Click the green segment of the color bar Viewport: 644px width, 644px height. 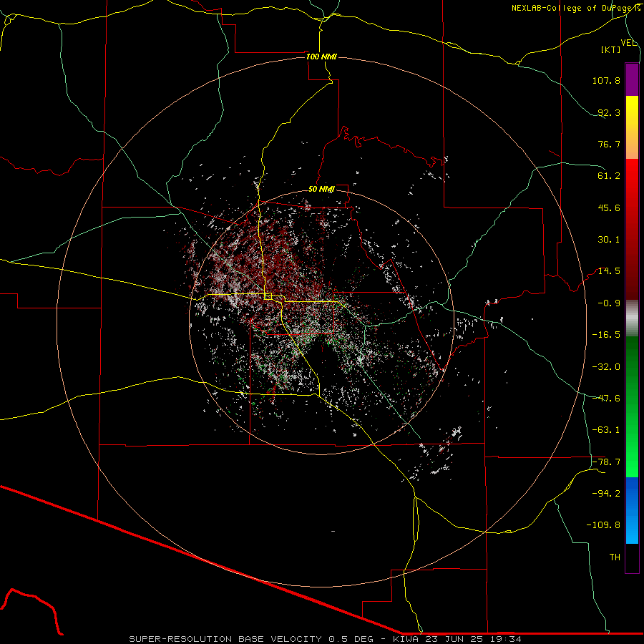[x=632, y=406]
